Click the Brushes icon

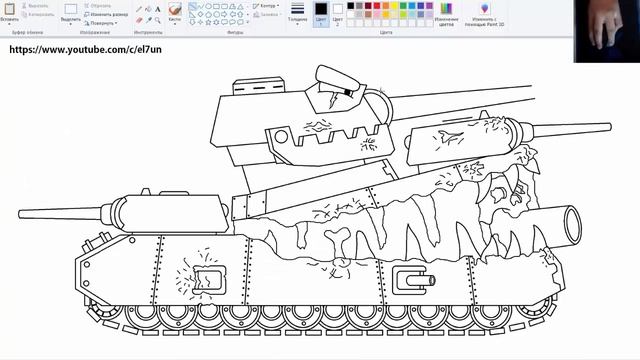pyautogui.click(x=175, y=9)
